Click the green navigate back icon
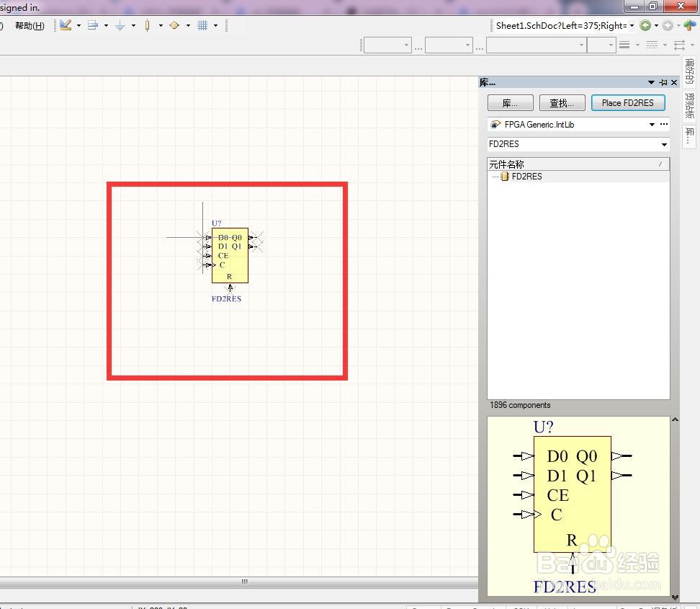Image resolution: width=700 pixels, height=609 pixels. click(x=645, y=25)
